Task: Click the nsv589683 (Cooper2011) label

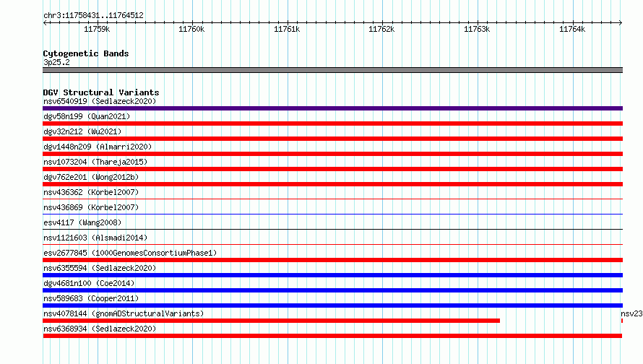Action: (x=91, y=298)
